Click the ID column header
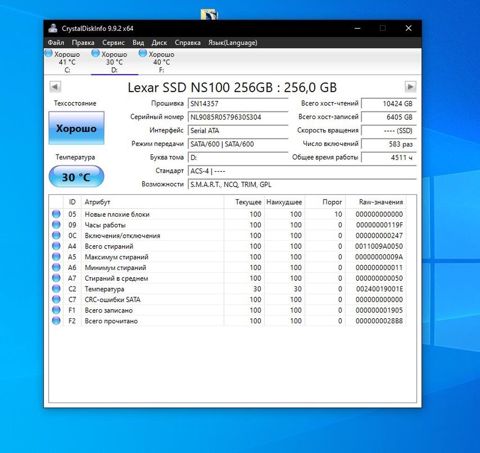Viewport: 480px width, 453px height. click(x=72, y=202)
